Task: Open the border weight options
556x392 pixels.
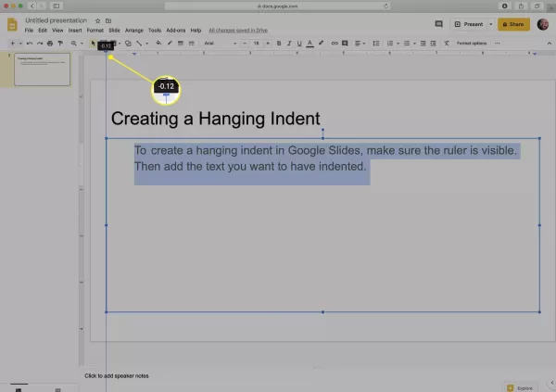Action: pyautogui.click(x=181, y=44)
